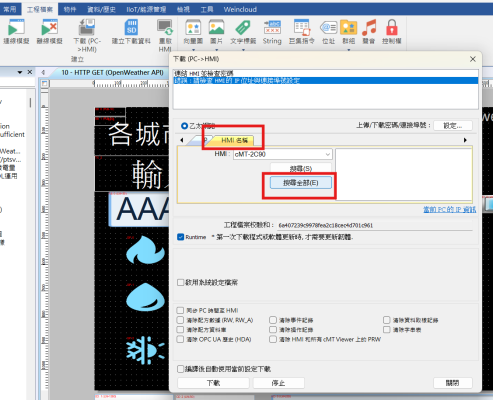Expand the picture dropdown arrow
The width and height of the screenshot is (493, 400).
pos(217,50)
